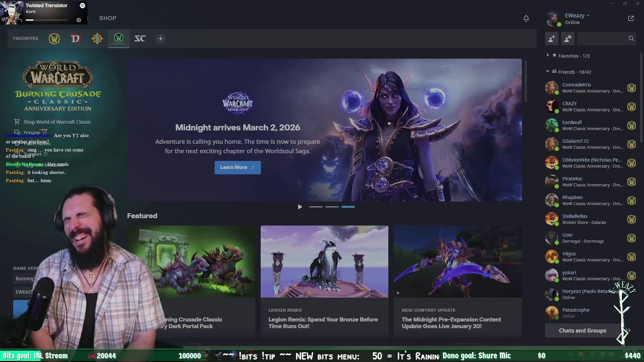This screenshot has height=362, width=644.
Task: Open the Hearthstone favorite game icon
Action: pos(97,39)
